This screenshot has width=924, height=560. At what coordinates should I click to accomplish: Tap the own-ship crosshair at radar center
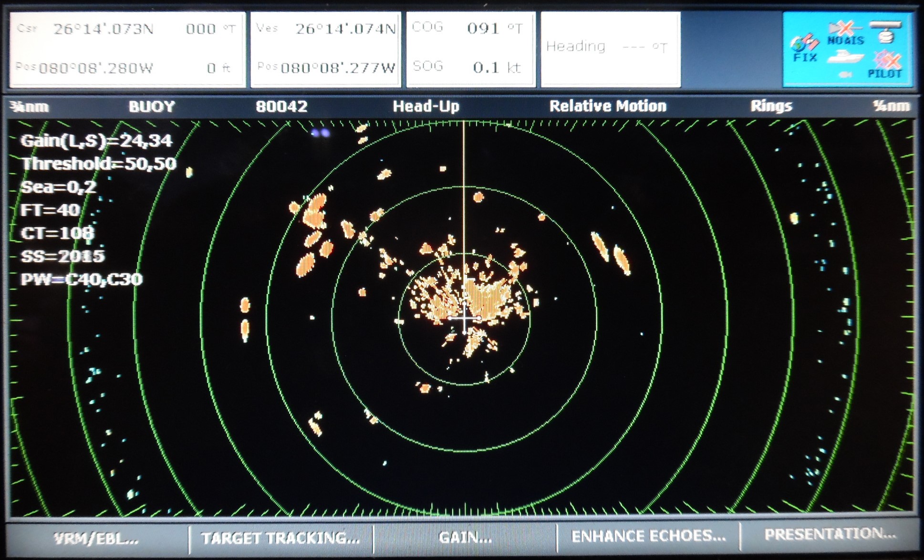[x=465, y=318]
